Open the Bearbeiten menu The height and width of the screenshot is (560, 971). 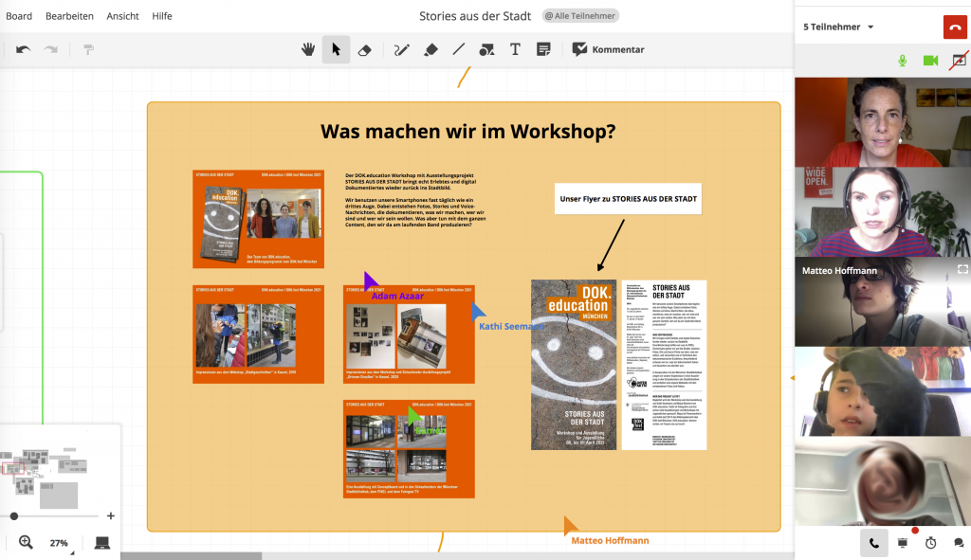tap(69, 16)
